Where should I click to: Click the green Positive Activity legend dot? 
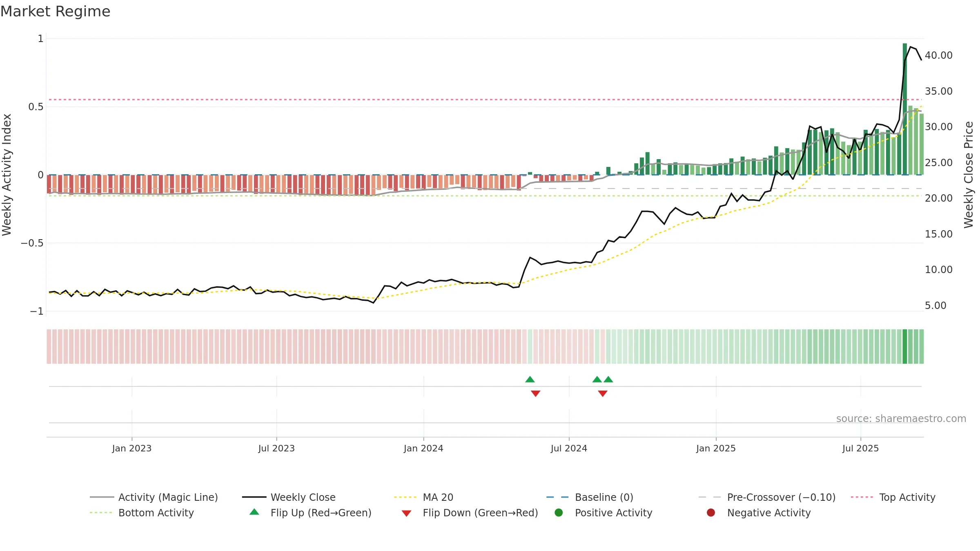(x=559, y=513)
